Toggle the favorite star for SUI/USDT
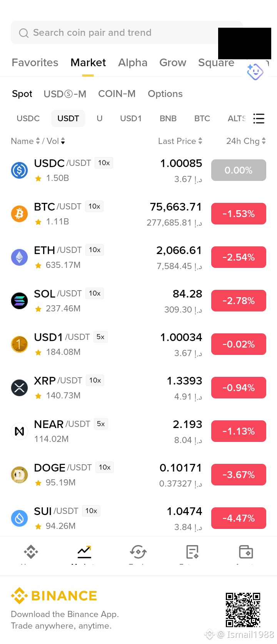The width and height of the screenshot is (277, 644). (x=38, y=526)
